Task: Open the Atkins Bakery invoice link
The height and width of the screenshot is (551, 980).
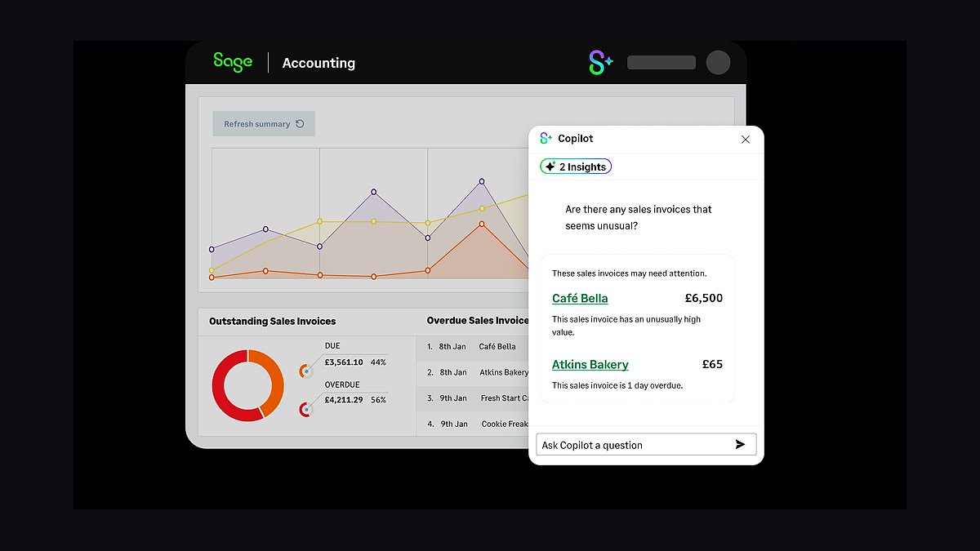Action: tap(590, 364)
